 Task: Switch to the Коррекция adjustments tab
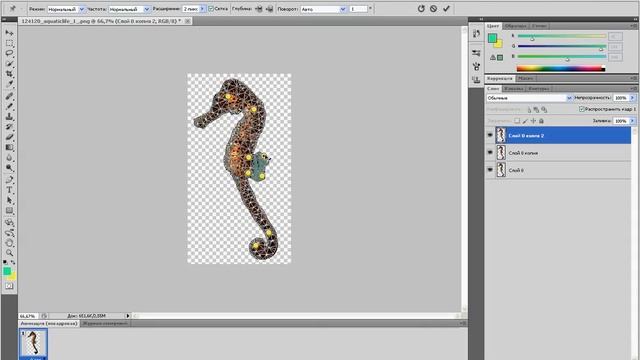coord(500,78)
